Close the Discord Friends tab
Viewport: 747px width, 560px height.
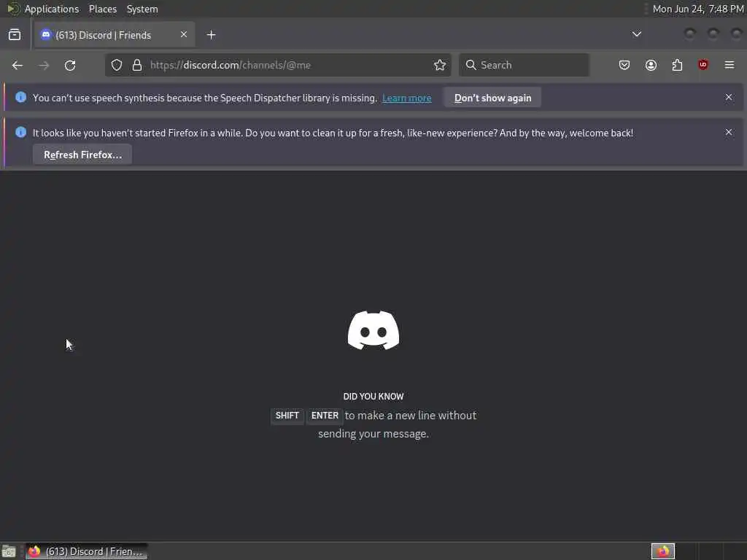tap(184, 34)
